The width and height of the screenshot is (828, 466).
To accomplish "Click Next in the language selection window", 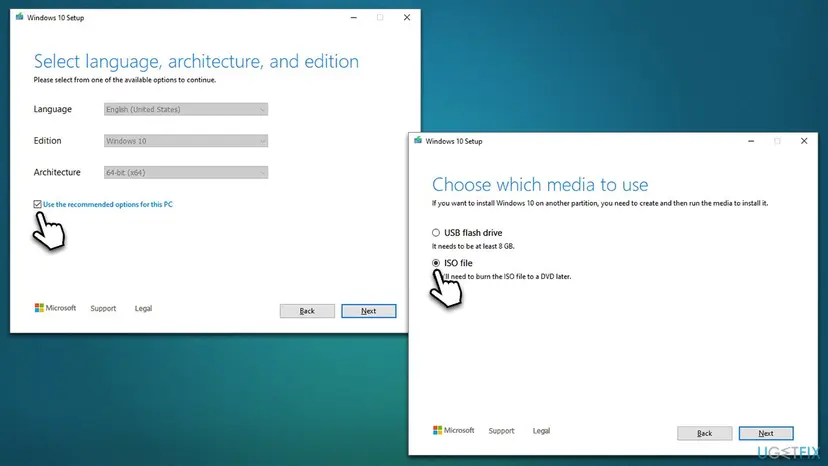I will [x=369, y=311].
